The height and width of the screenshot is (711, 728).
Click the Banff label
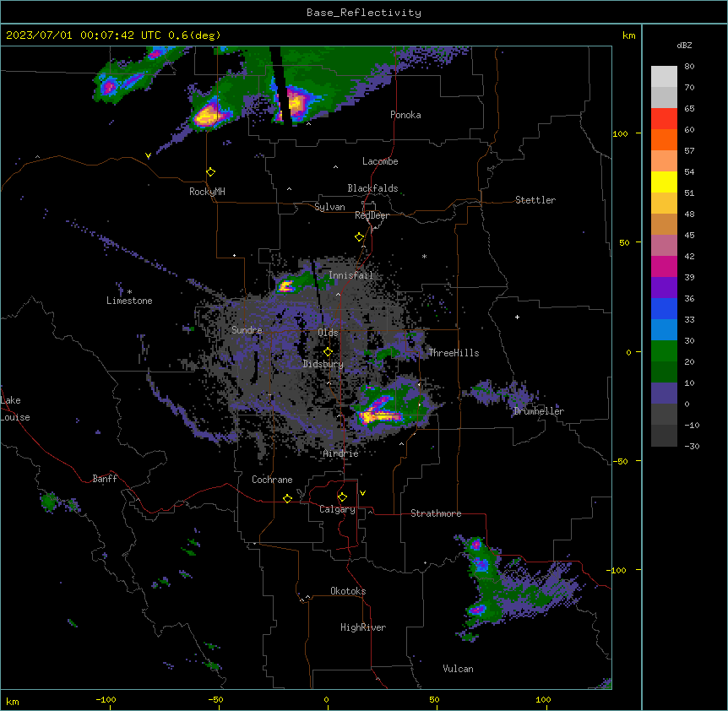[105, 479]
